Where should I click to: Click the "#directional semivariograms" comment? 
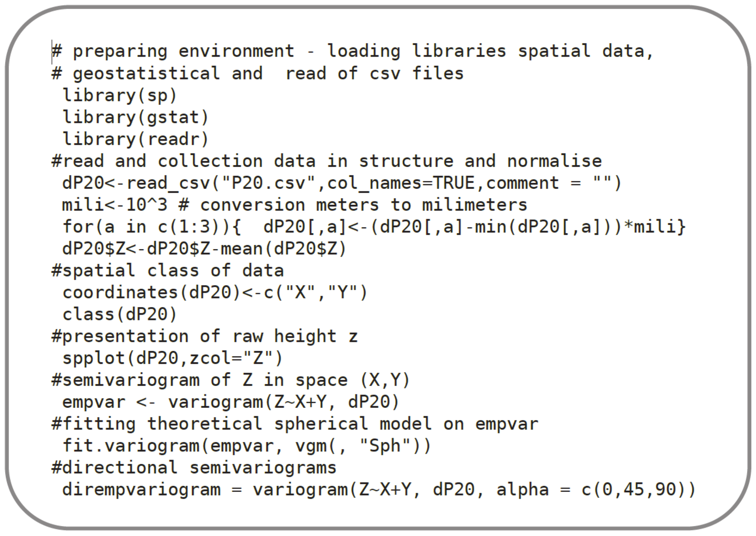pos(194,468)
